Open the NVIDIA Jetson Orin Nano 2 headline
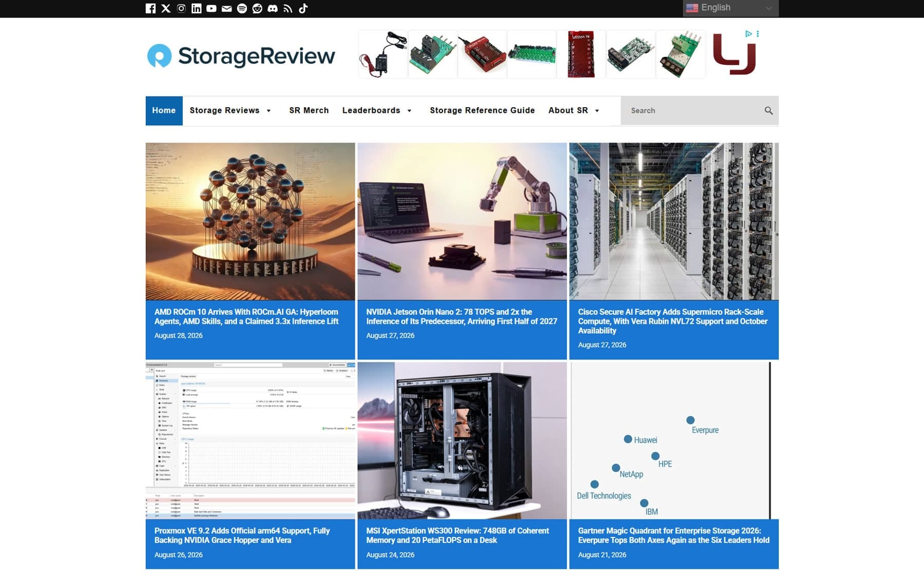The height and width of the screenshot is (577, 924). click(461, 317)
